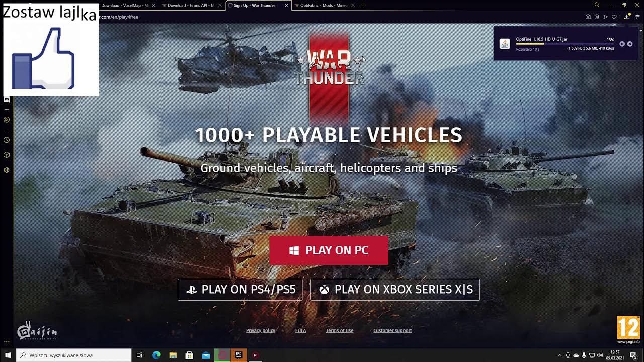Click the Gaijin Entertainment logo
644x362 pixels.
point(37,331)
